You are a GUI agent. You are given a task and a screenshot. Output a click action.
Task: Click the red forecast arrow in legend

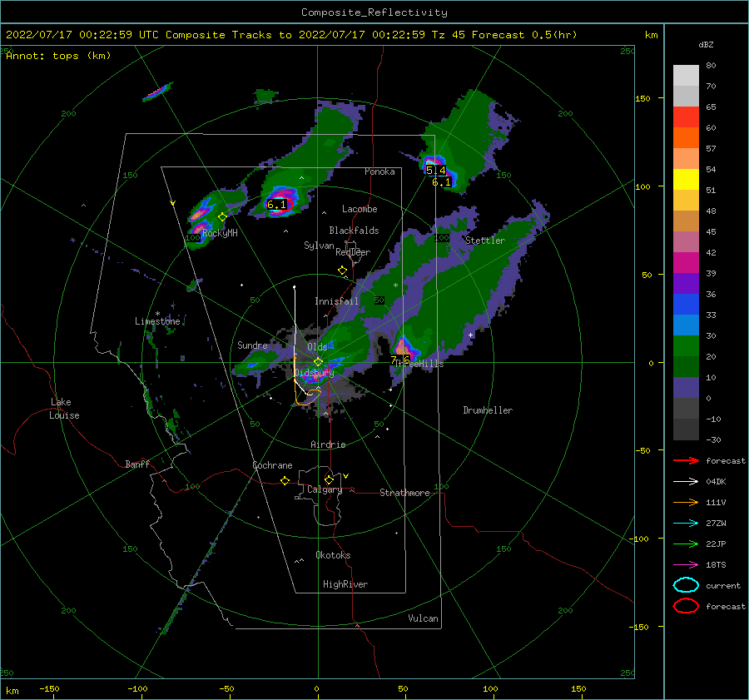click(x=686, y=460)
